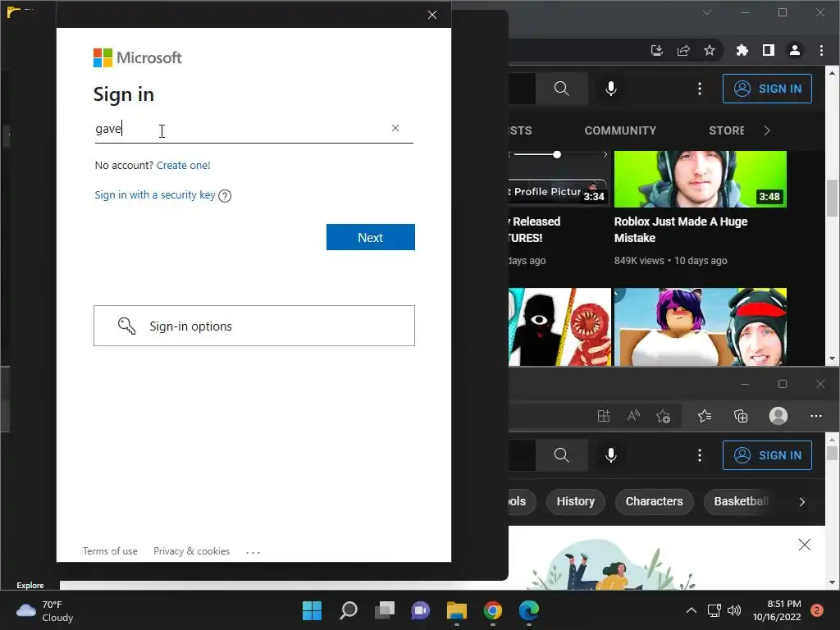Click Edge window vertical scrollbar thumb
Viewport: 840px width, 630px height.
click(832, 453)
